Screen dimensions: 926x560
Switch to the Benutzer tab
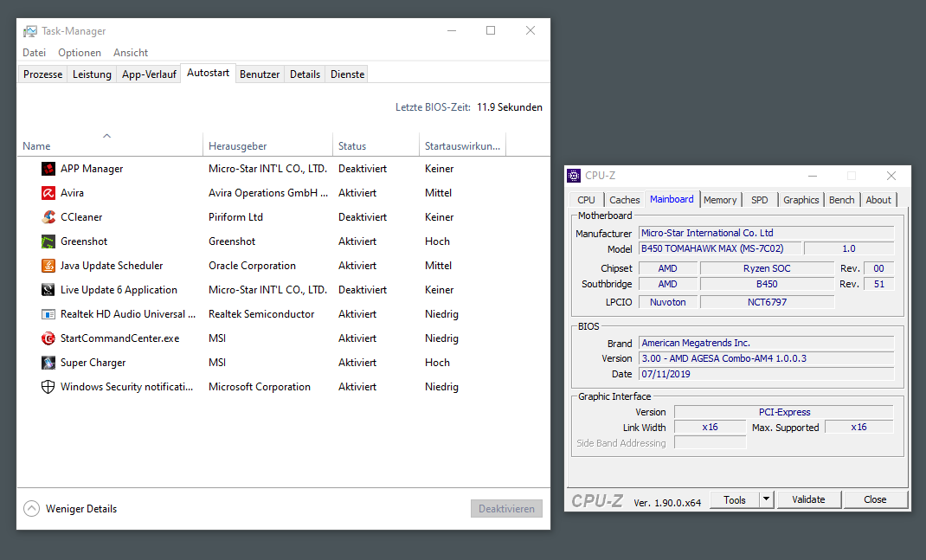(260, 74)
